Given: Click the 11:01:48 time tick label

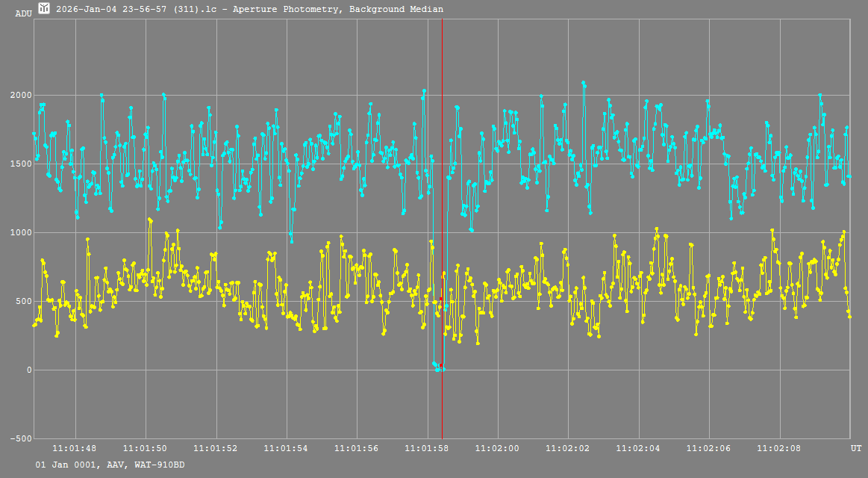Looking at the screenshot, I should tap(75, 448).
